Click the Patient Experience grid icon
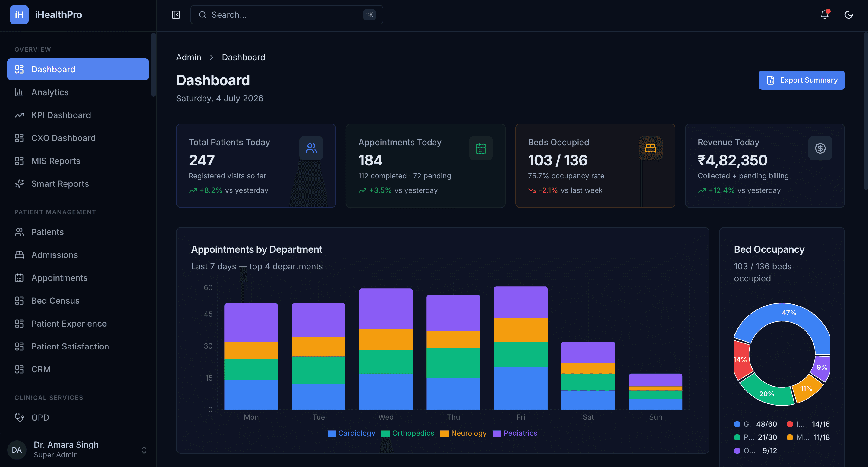This screenshot has height=467, width=868. (19, 324)
